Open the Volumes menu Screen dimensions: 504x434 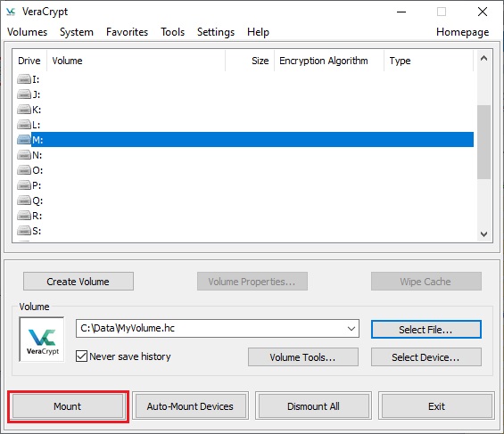[28, 32]
